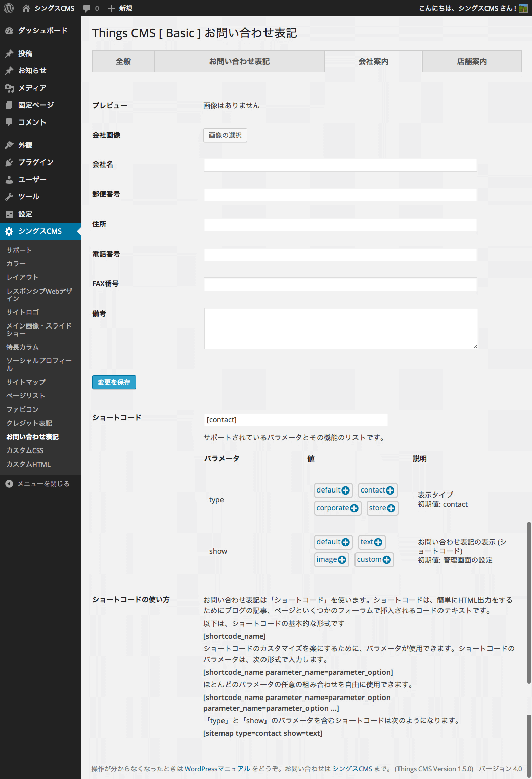
Task: Add type value corporate via plus
Action: click(x=354, y=508)
